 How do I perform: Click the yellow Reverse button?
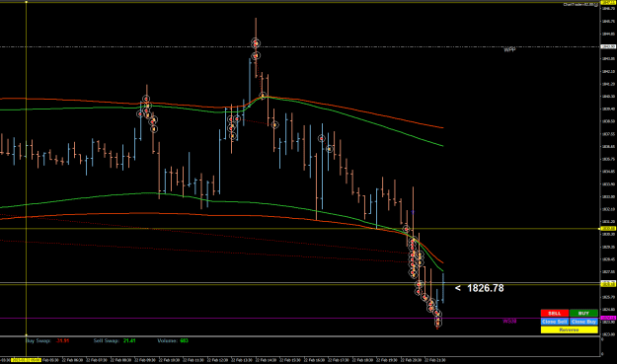[x=569, y=329]
